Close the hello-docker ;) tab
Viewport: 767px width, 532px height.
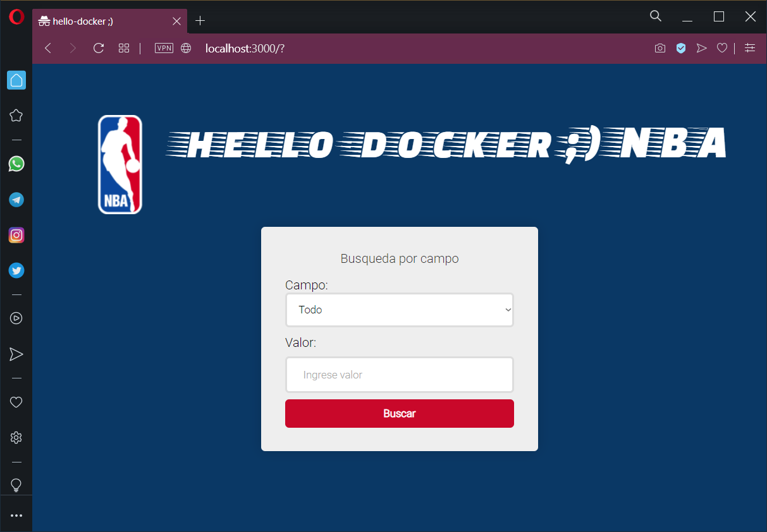point(177,21)
